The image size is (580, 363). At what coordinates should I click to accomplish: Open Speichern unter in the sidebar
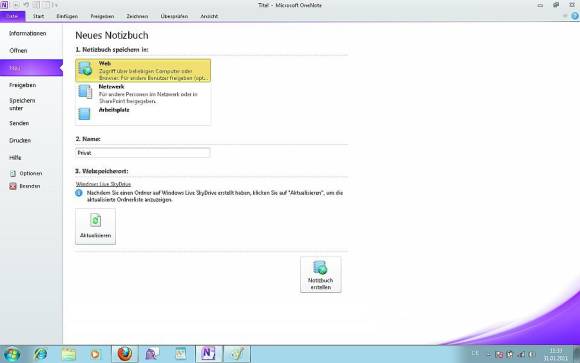(22, 104)
